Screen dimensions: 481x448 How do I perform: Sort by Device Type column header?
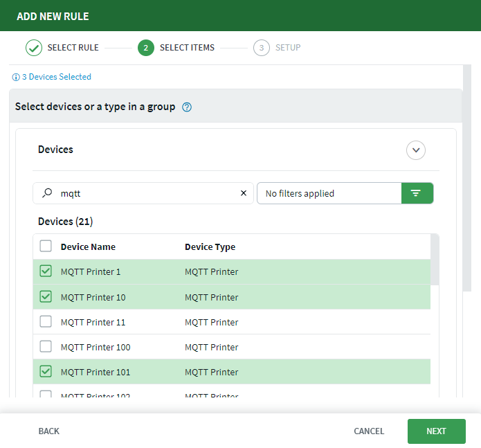tap(210, 247)
